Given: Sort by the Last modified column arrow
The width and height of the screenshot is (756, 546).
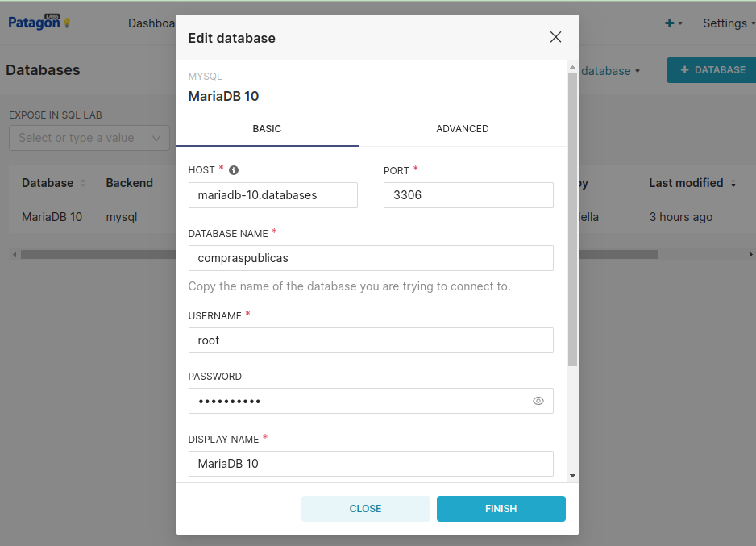Looking at the screenshot, I should [x=733, y=184].
